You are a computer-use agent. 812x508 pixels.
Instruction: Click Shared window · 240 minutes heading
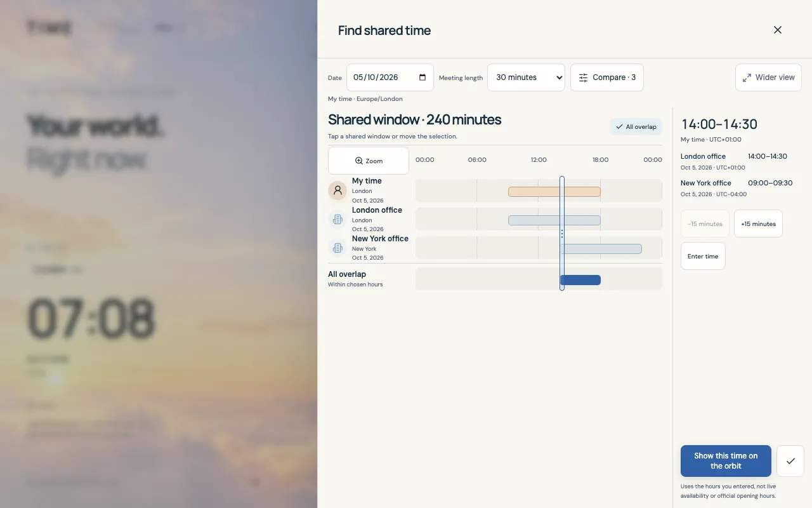[414, 119]
